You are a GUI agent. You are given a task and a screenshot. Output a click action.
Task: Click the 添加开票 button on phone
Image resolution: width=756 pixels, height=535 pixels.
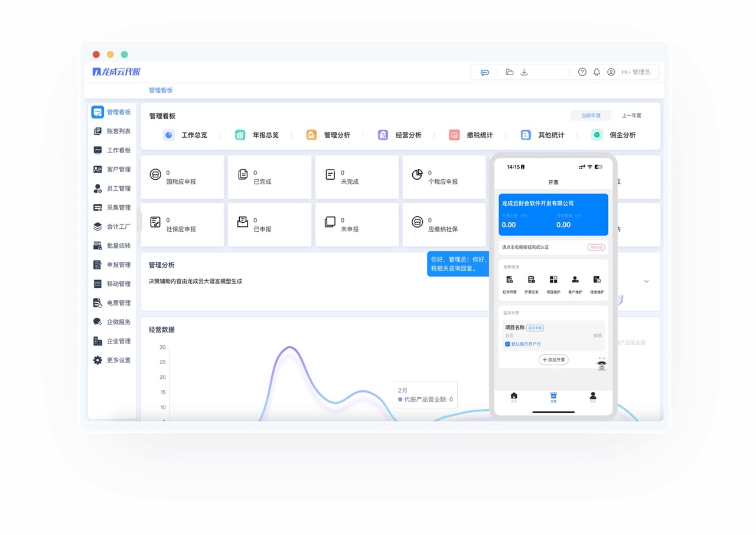pos(553,359)
